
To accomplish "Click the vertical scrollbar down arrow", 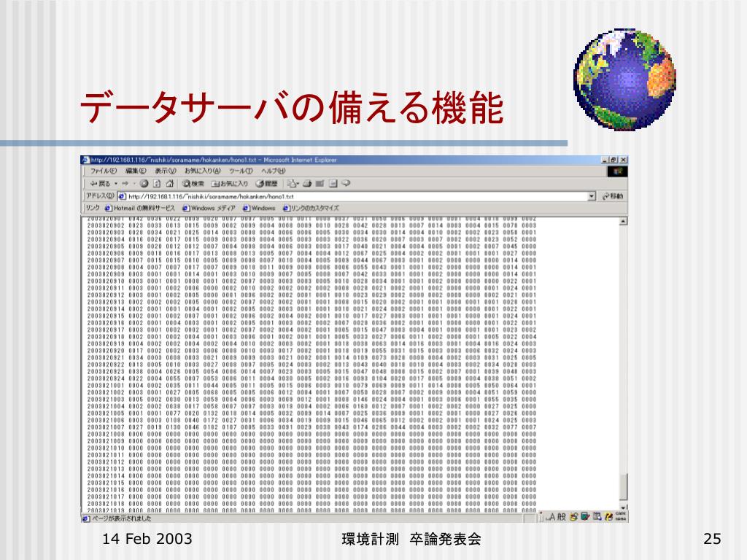I will point(623,507).
